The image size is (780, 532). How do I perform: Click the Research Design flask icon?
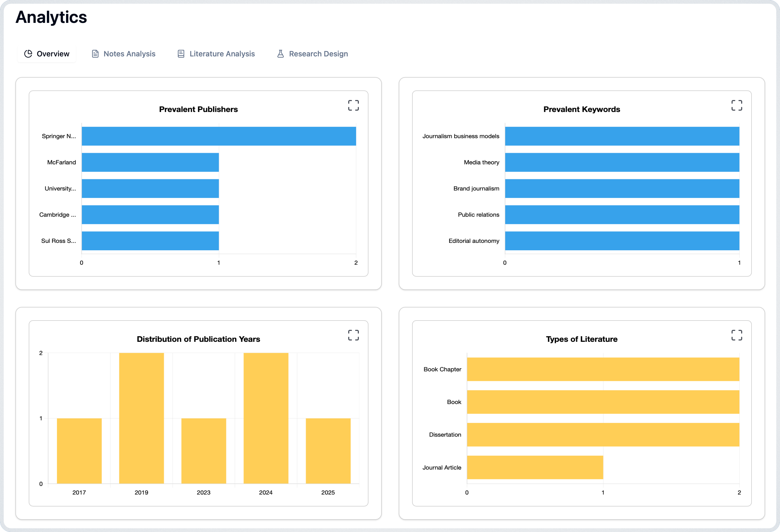tap(281, 54)
